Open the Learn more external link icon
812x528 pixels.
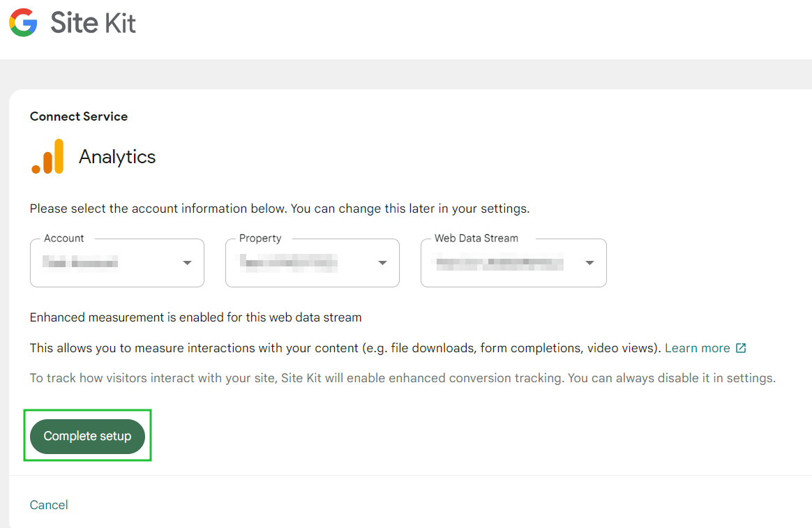(741, 348)
